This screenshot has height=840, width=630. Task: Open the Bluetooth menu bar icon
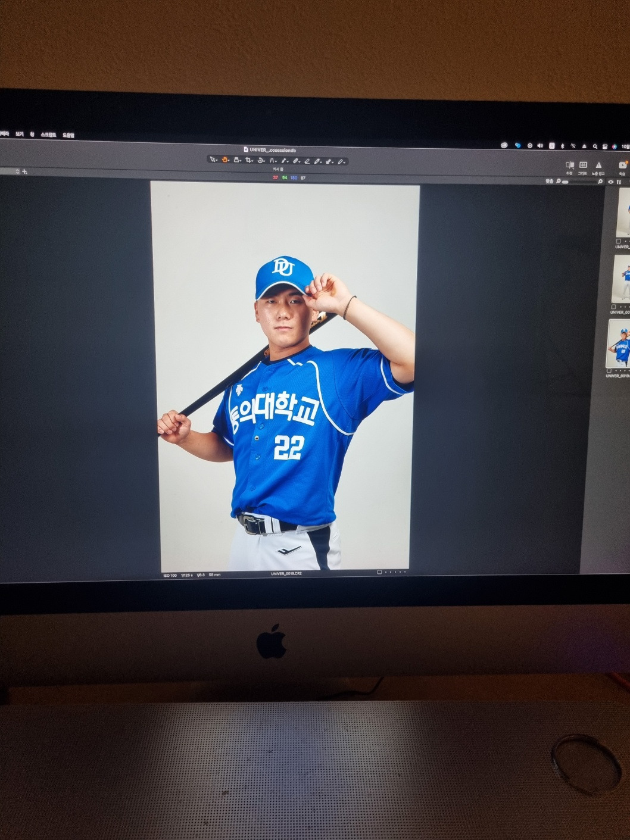563,146
